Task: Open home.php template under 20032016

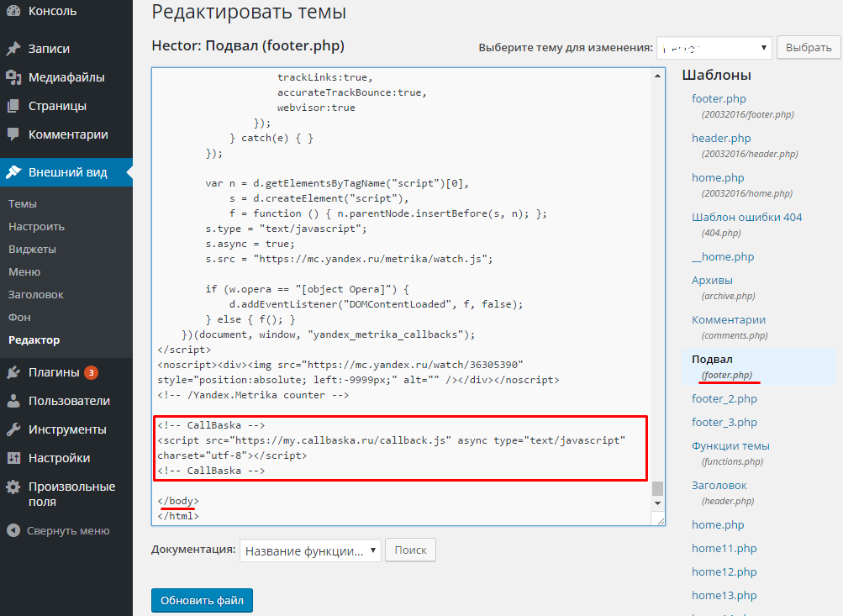Action: pyautogui.click(x=718, y=177)
